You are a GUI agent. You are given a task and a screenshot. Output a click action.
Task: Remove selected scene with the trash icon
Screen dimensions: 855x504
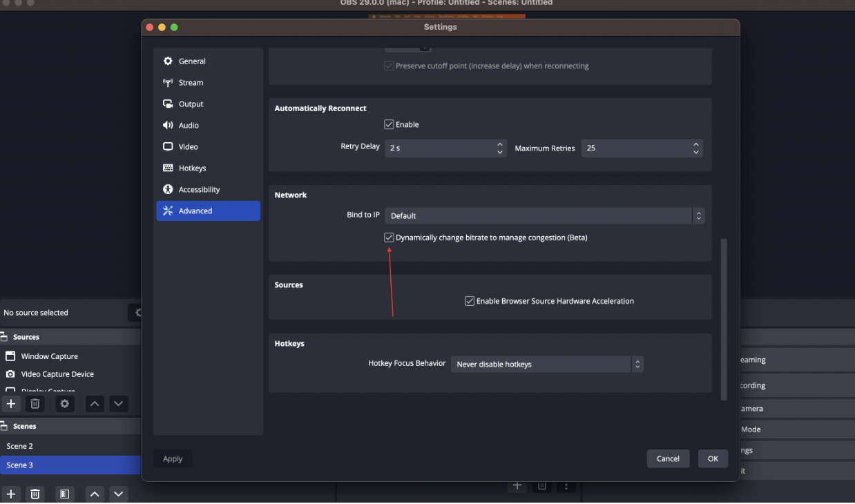35,494
